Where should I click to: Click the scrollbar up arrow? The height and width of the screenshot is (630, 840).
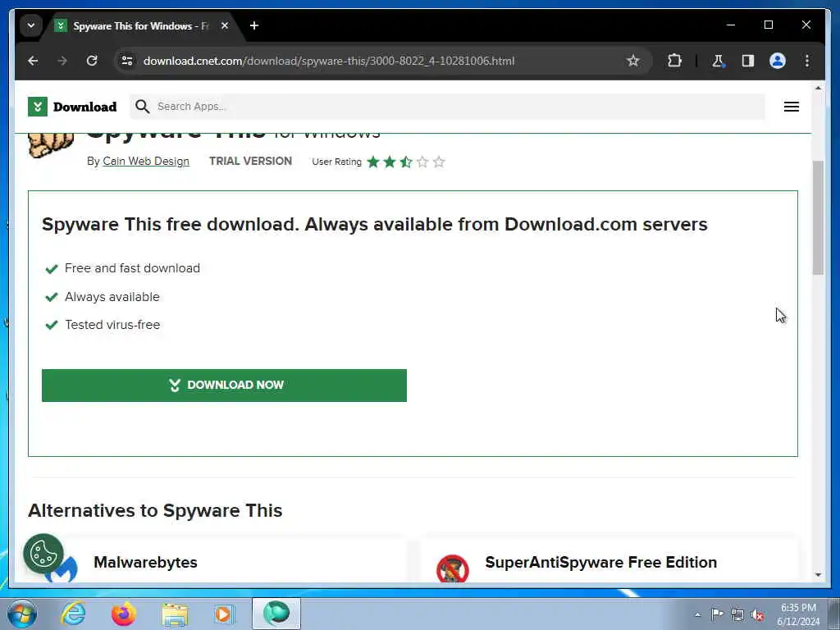point(818,88)
